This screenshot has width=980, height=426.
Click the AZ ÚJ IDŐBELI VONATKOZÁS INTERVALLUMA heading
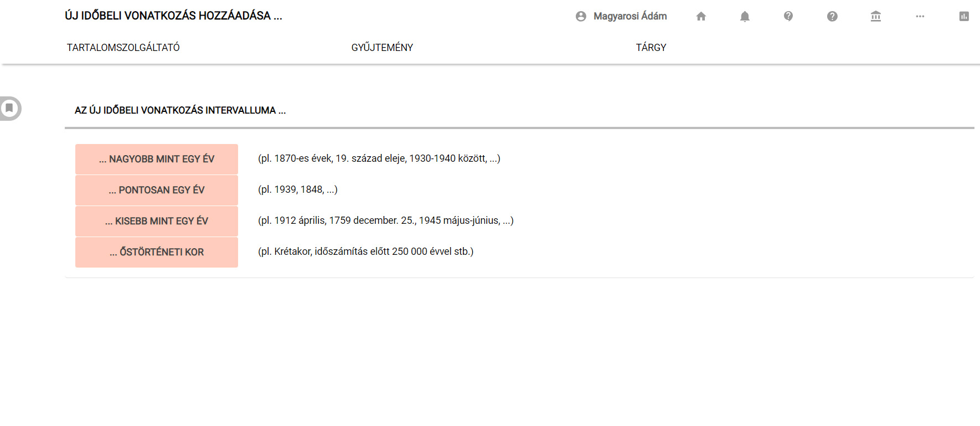pos(180,110)
